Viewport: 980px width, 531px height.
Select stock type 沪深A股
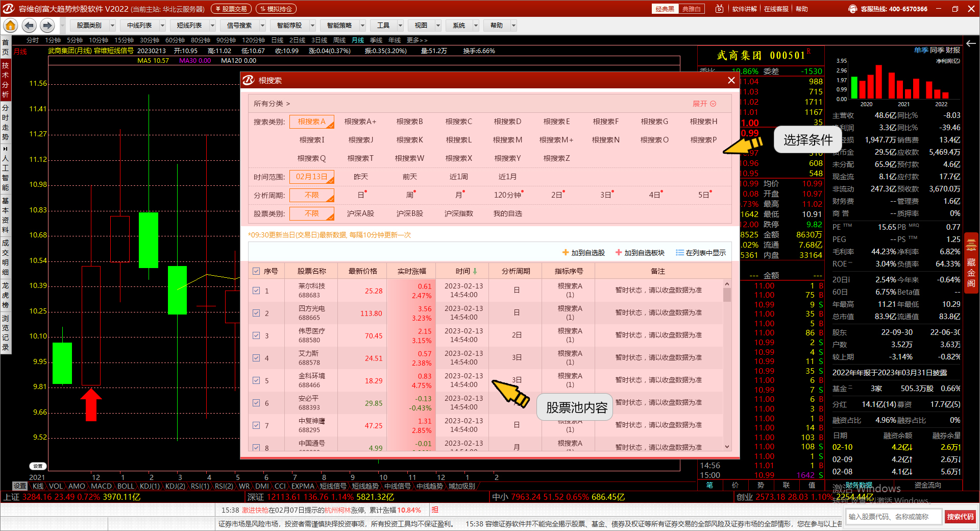[360, 213]
